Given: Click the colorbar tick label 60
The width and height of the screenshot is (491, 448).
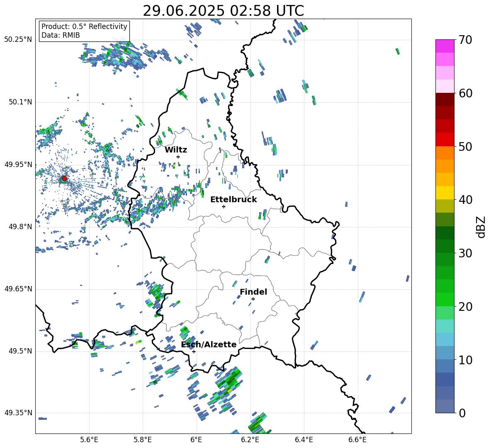Looking at the screenshot, I should (465, 93).
